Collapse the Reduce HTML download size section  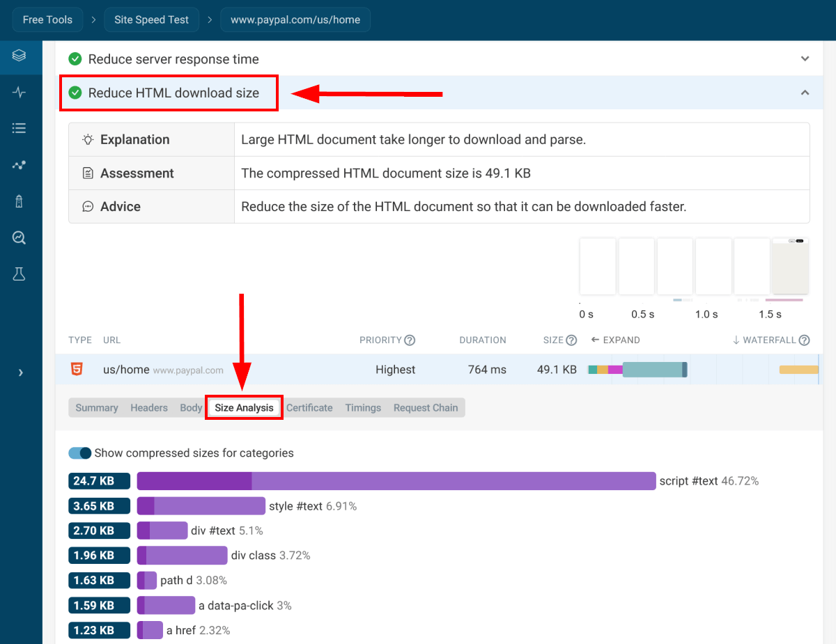point(805,93)
